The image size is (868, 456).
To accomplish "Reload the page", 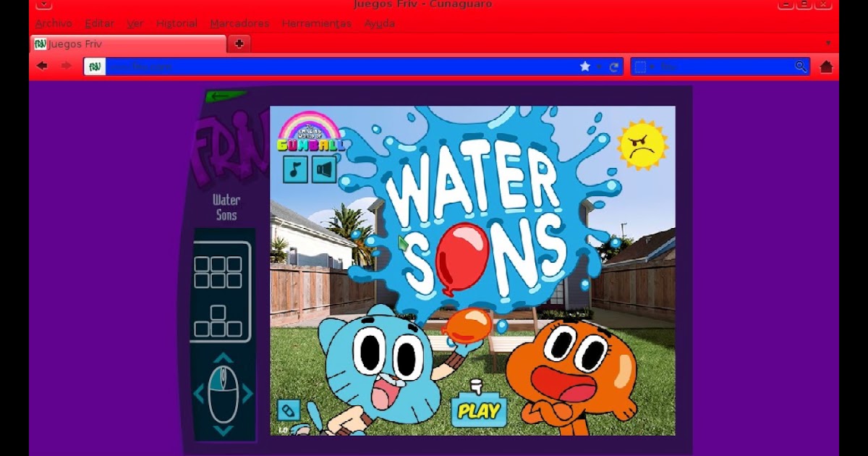I will click(x=614, y=67).
